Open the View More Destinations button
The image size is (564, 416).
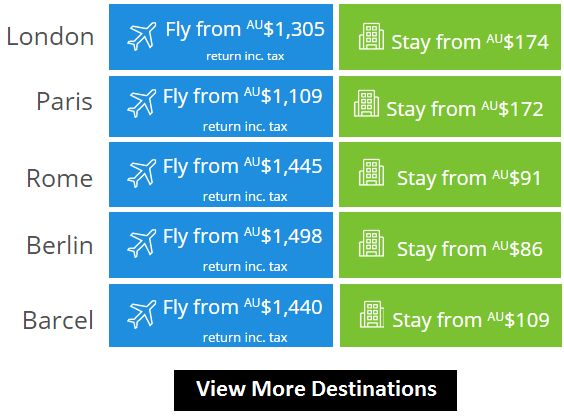click(x=315, y=390)
